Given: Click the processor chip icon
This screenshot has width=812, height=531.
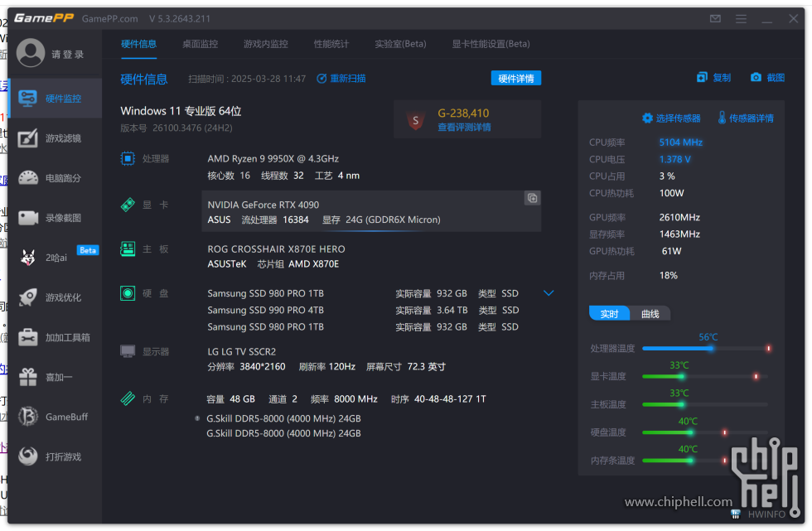Looking at the screenshot, I should pyautogui.click(x=128, y=158).
